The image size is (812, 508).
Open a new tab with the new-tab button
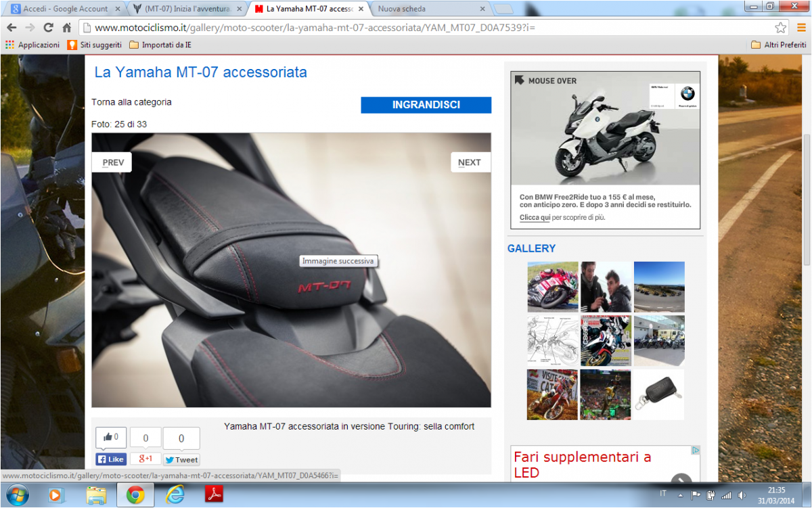tap(503, 9)
